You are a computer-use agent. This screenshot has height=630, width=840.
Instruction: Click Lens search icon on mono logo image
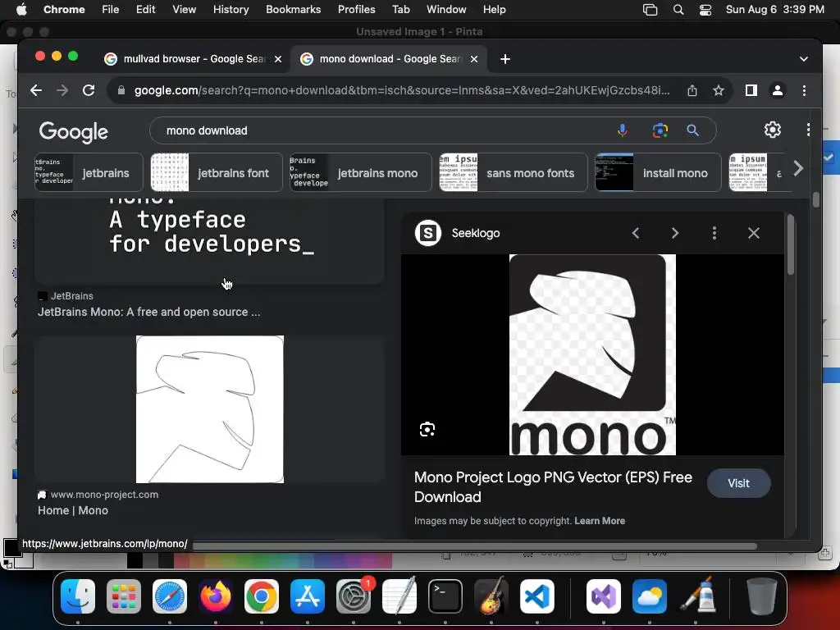click(427, 429)
